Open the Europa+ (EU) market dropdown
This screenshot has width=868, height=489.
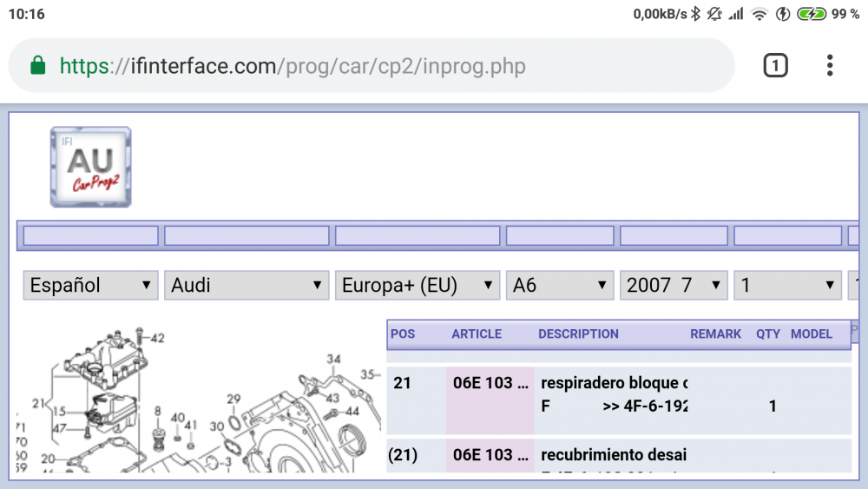[418, 285]
